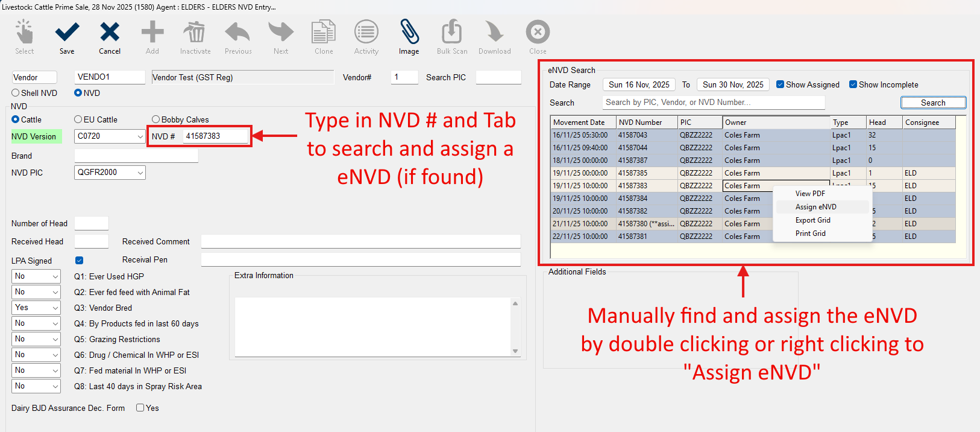Click the Activity list icon

pos(366,32)
